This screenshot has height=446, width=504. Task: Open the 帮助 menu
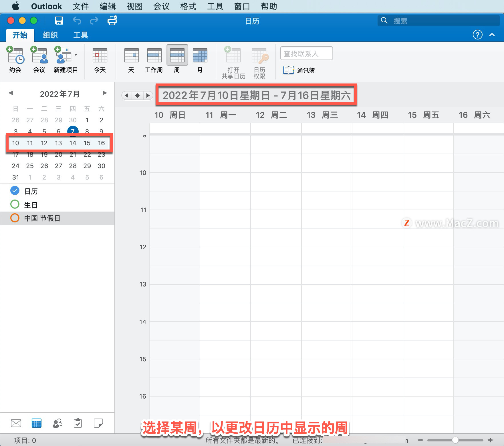tap(269, 6)
